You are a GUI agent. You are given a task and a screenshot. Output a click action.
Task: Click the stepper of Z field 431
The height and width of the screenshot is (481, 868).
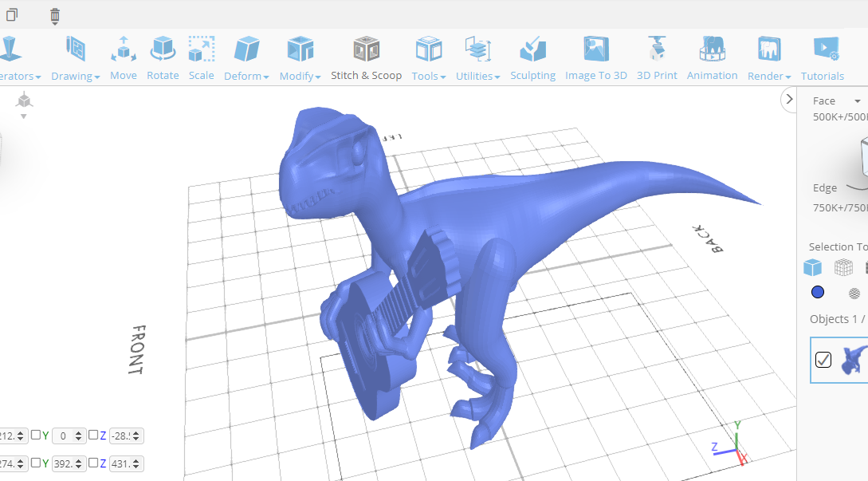point(136,463)
